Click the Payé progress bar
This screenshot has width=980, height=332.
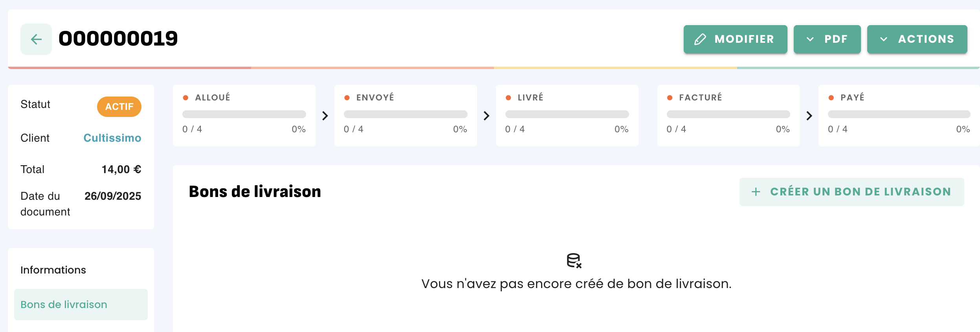tap(899, 114)
